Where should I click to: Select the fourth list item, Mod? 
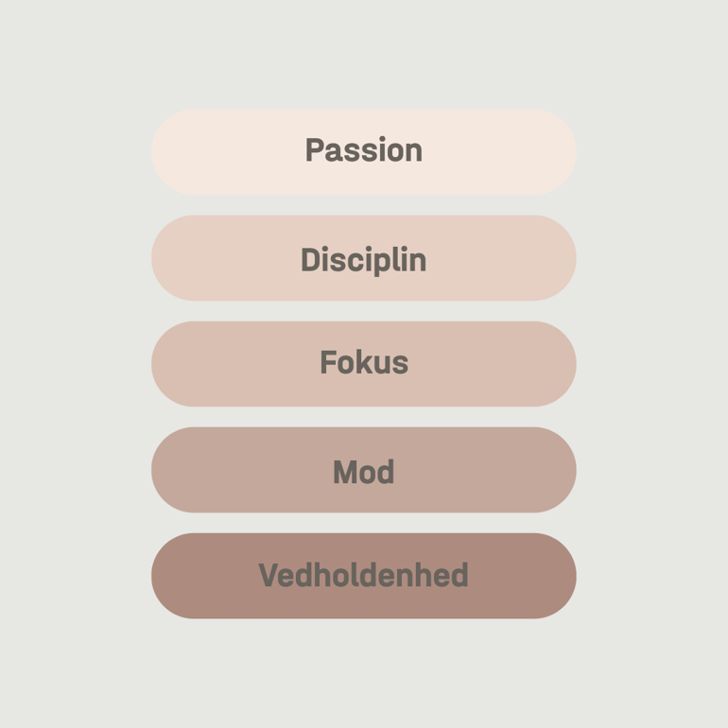tap(363, 470)
